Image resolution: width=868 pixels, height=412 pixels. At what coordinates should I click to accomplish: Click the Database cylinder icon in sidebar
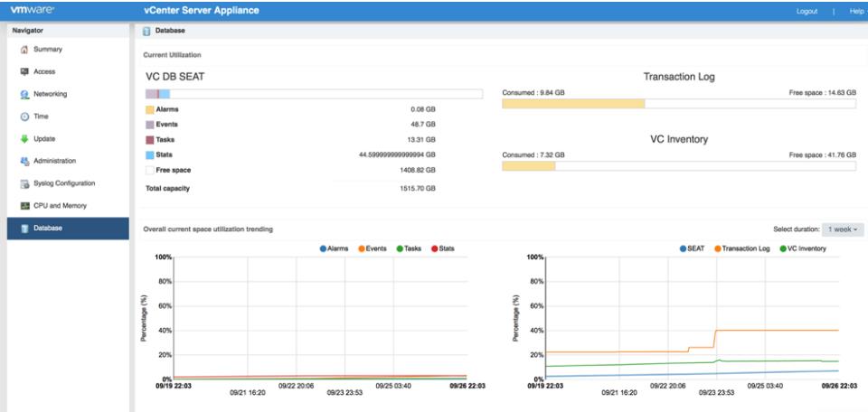point(24,228)
